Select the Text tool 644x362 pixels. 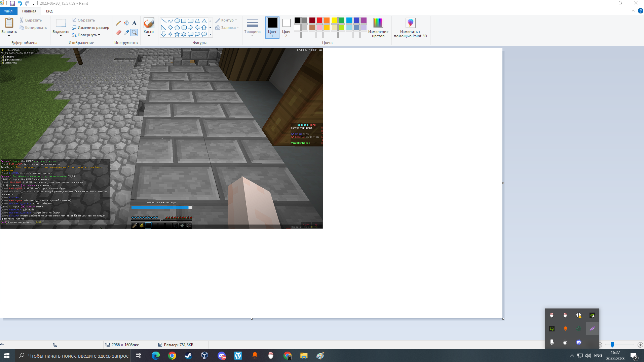click(134, 23)
